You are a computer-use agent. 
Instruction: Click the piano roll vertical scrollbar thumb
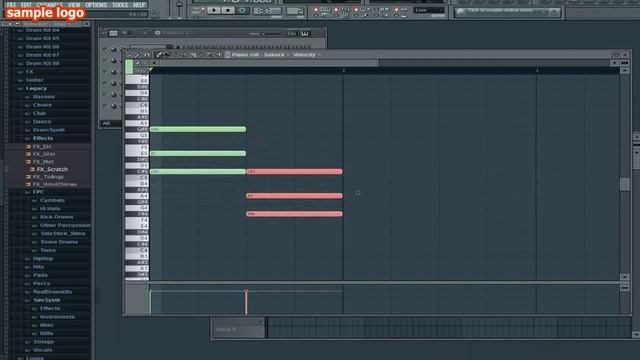tap(624, 184)
